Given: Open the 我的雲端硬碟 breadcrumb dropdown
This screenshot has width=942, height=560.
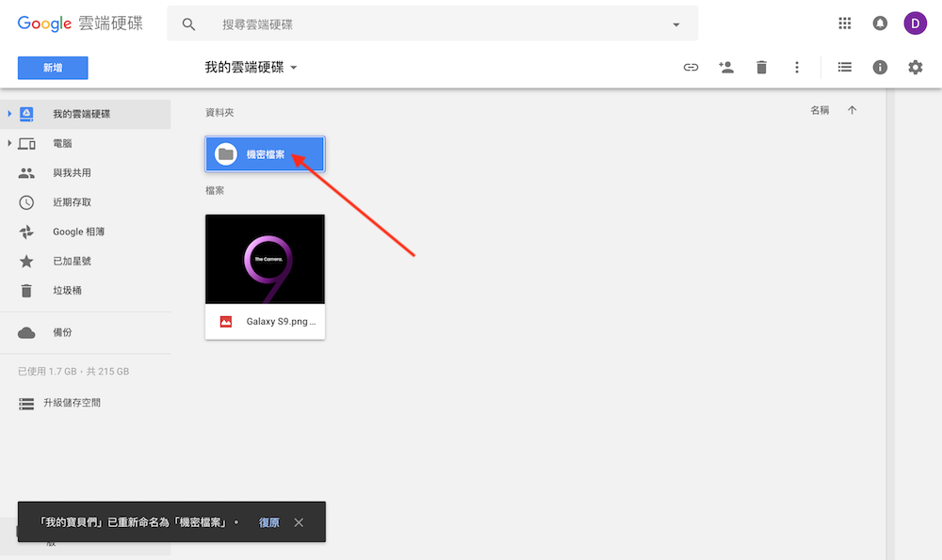Looking at the screenshot, I should point(292,67).
